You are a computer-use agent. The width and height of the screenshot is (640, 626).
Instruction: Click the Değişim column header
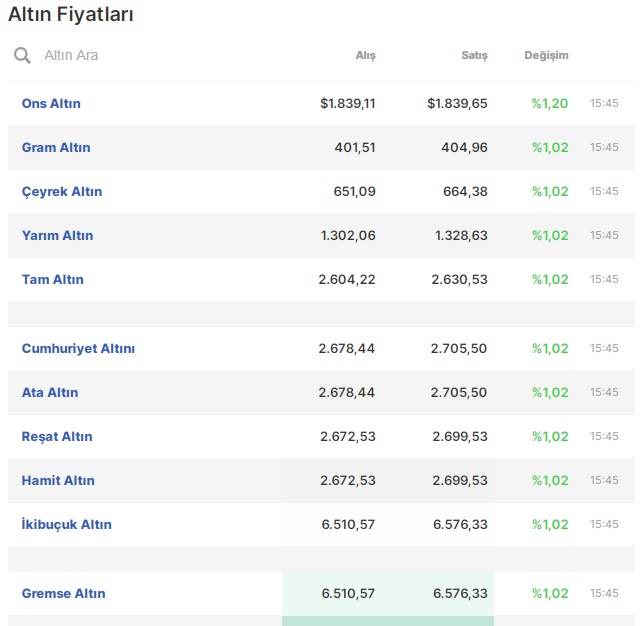click(546, 55)
